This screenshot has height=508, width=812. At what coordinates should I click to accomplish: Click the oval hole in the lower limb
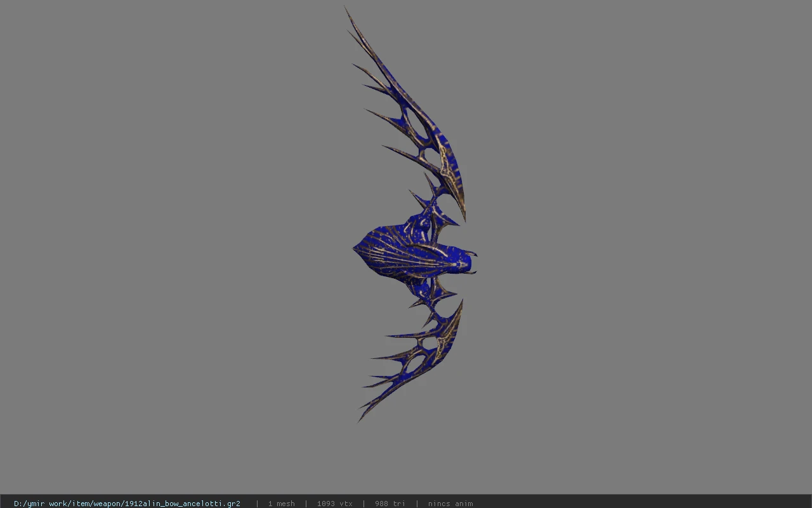tap(430, 344)
